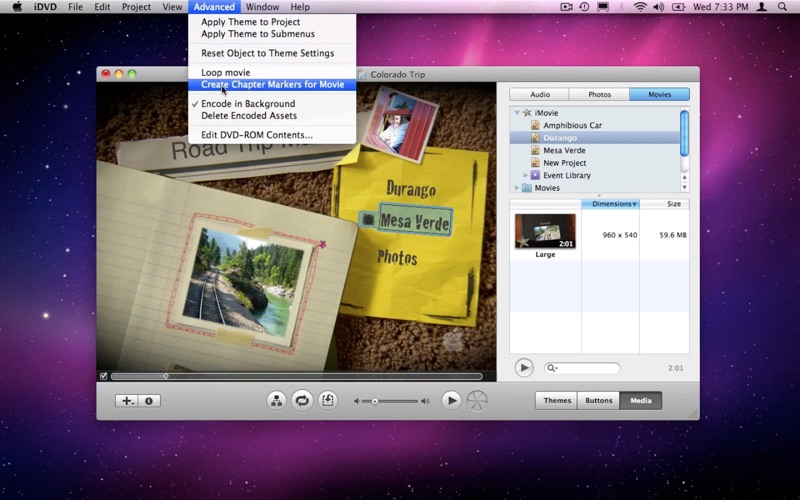Click the Photos menu button
Image resolution: width=800 pixels, height=500 pixels.
point(397,257)
